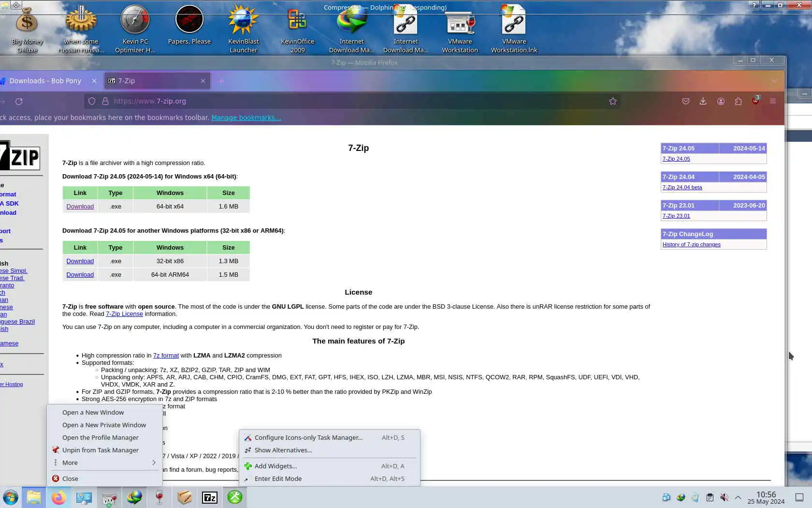Open the Firefox list all tabs dropdown

[x=774, y=81]
